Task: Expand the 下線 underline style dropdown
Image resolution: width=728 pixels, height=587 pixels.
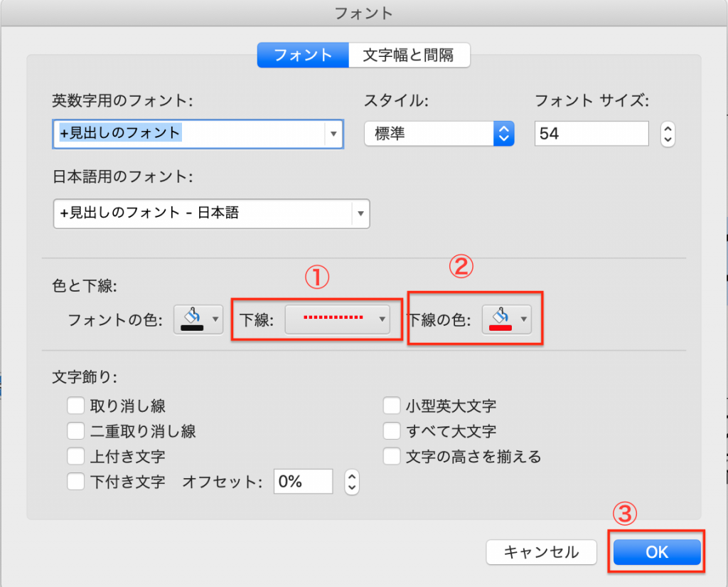Action: (382, 319)
